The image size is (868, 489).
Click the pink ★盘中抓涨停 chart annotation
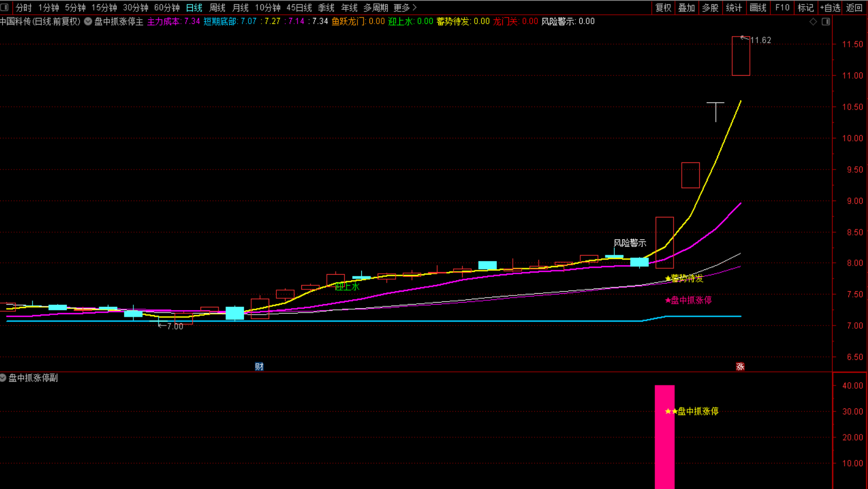tap(688, 300)
